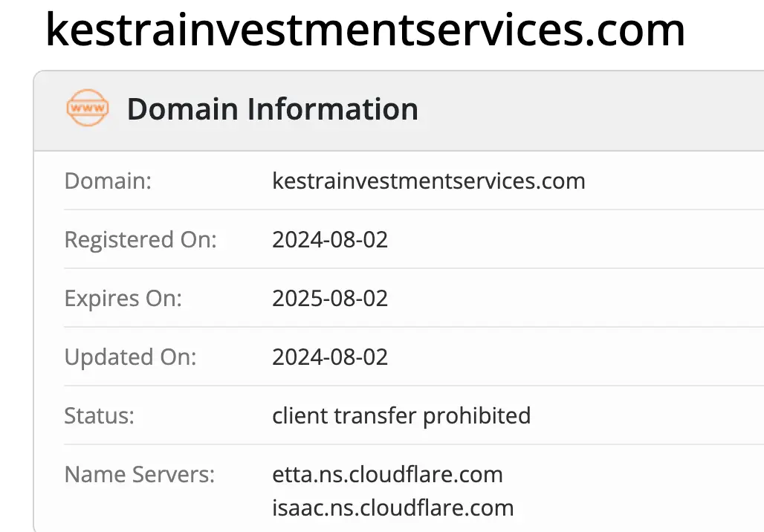
Task: Click the Domain: field label
Action: click(x=108, y=181)
